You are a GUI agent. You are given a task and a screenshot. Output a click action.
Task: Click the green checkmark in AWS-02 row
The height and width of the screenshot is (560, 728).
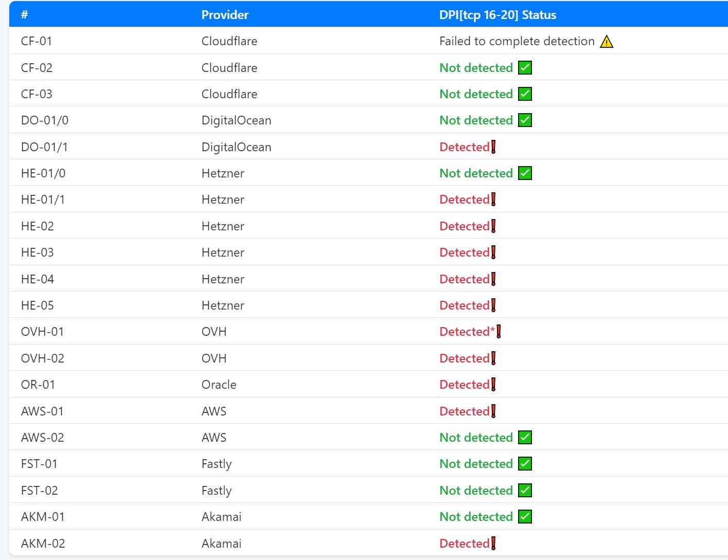pyautogui.click(x=525, y=438)
